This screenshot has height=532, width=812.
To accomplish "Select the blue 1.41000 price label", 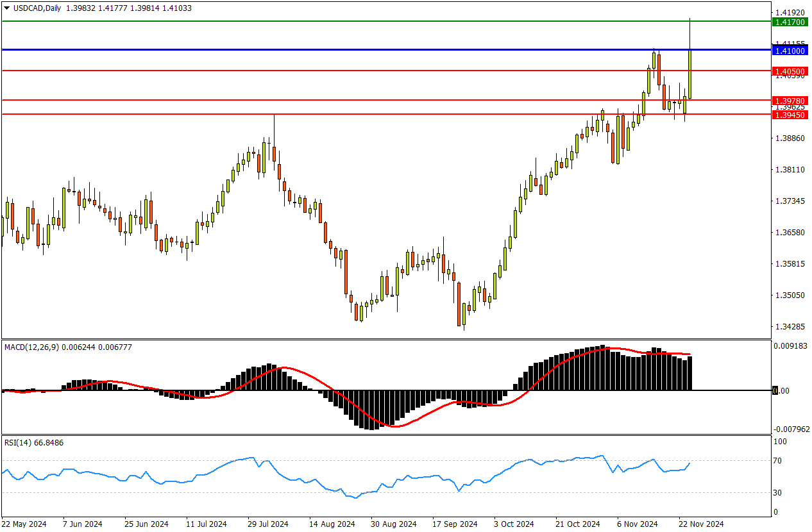I will (790, 50).
